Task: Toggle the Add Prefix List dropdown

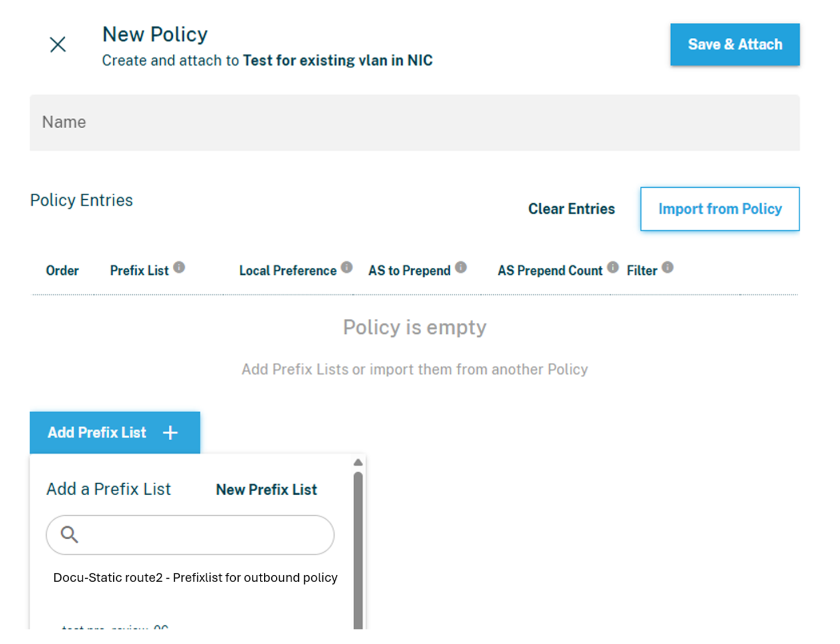Action: (x=97, y=433)
